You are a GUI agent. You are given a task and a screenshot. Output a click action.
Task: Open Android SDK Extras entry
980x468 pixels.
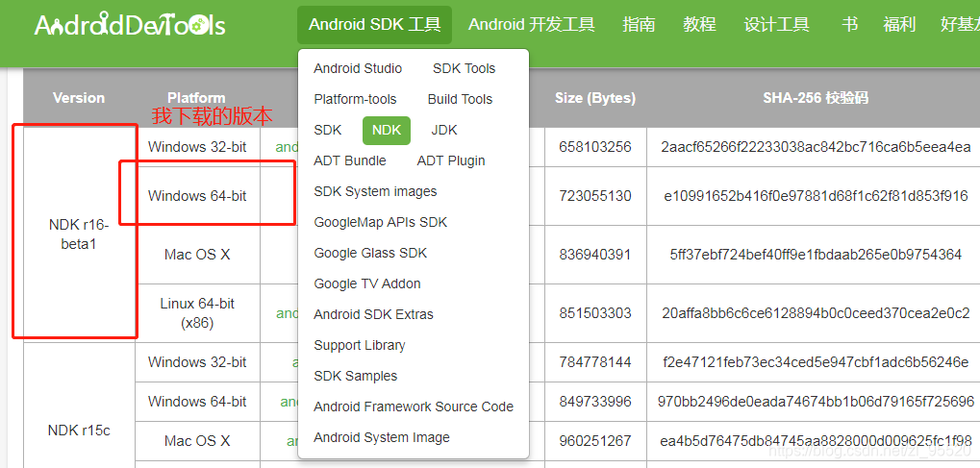click(373, 314)
